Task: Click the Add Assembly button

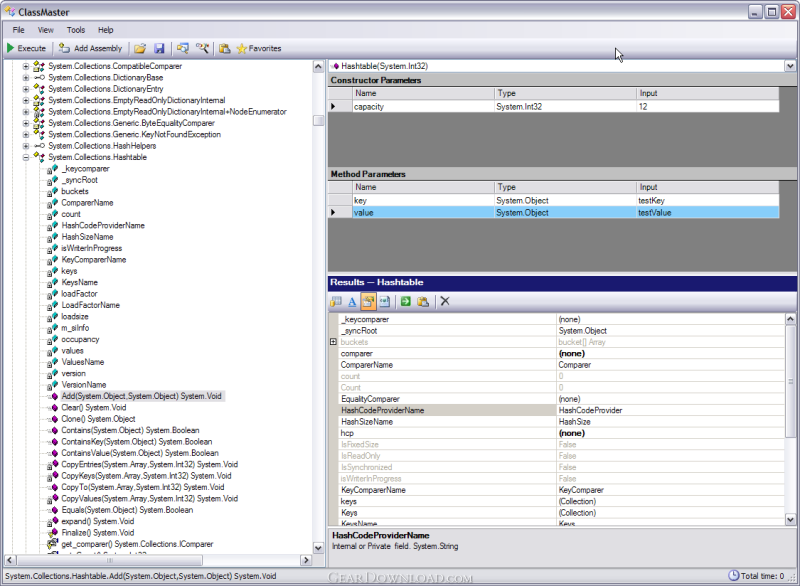Action: 91,48
